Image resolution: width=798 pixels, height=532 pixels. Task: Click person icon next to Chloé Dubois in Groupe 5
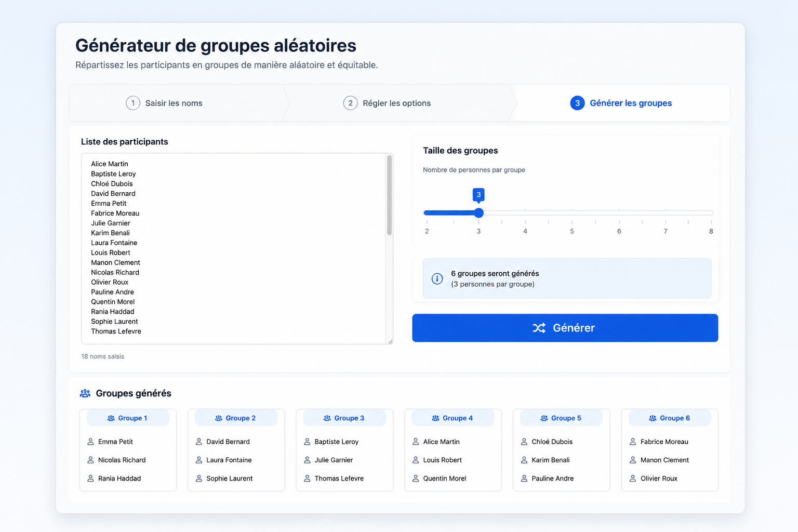(524, 442)
